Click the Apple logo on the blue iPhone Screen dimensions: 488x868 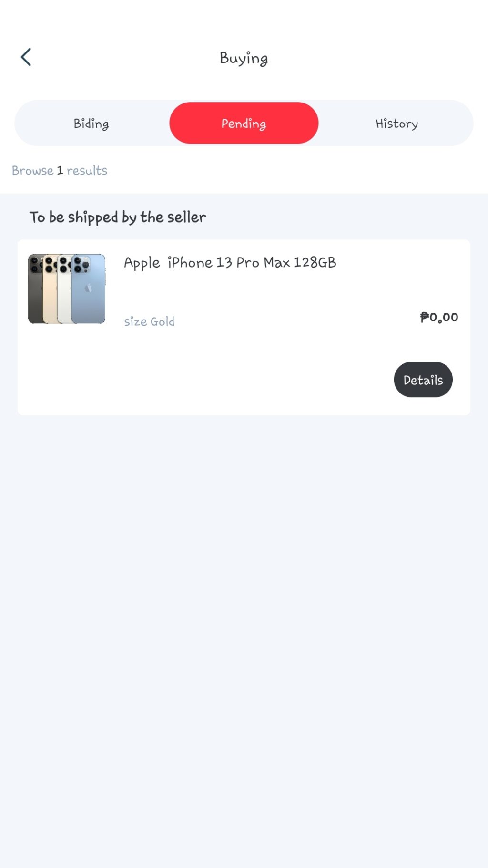tap(89, 288)
